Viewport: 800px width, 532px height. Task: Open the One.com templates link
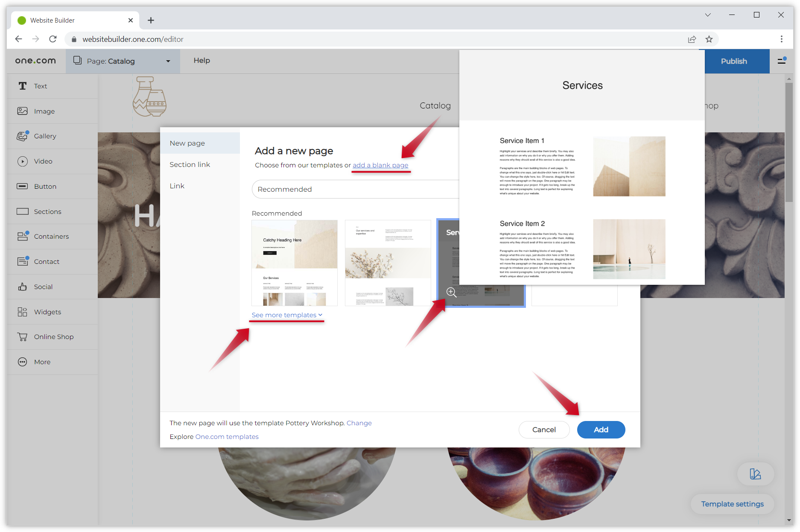tap(227, 437)
